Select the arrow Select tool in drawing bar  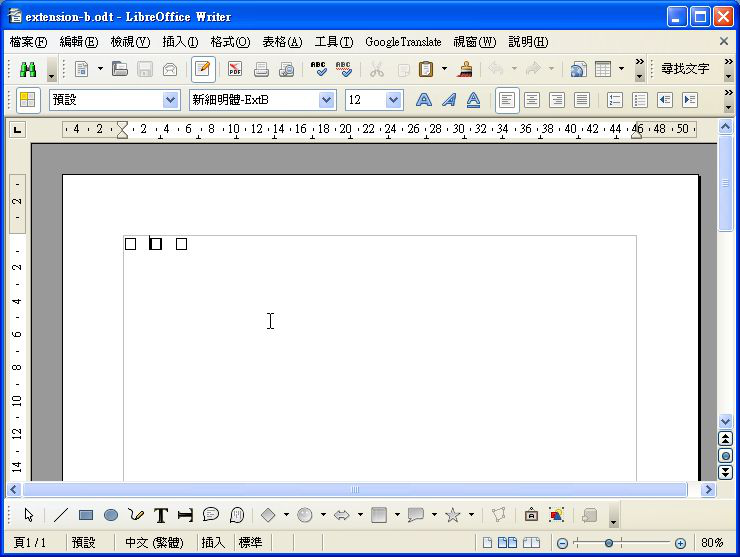[x=29, y=515]
